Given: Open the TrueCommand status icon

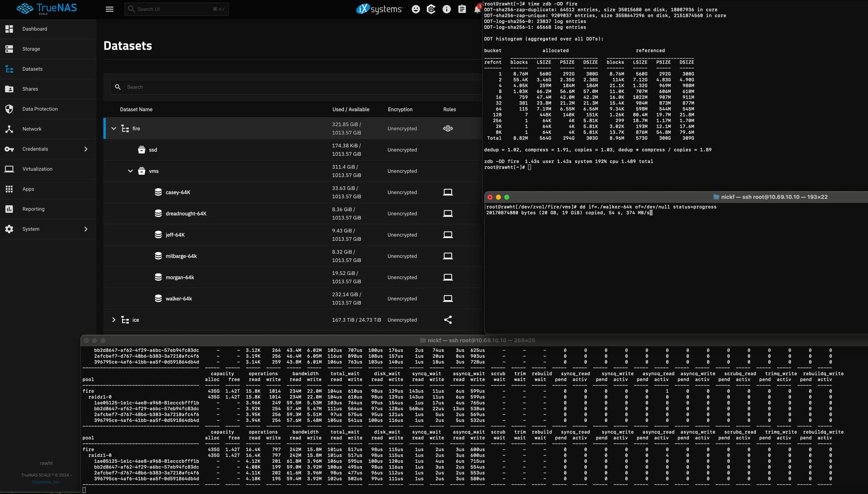Looking at the screenshot, I should 431,9.
